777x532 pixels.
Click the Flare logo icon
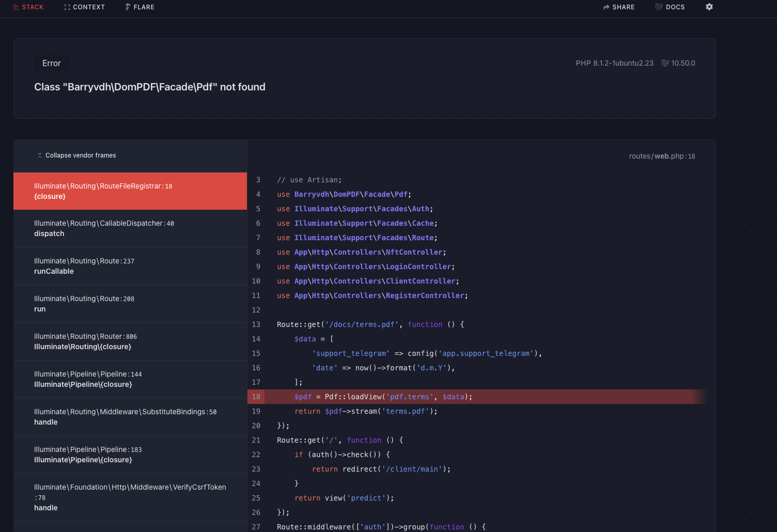pyautogui.click(x=128, y=7)
